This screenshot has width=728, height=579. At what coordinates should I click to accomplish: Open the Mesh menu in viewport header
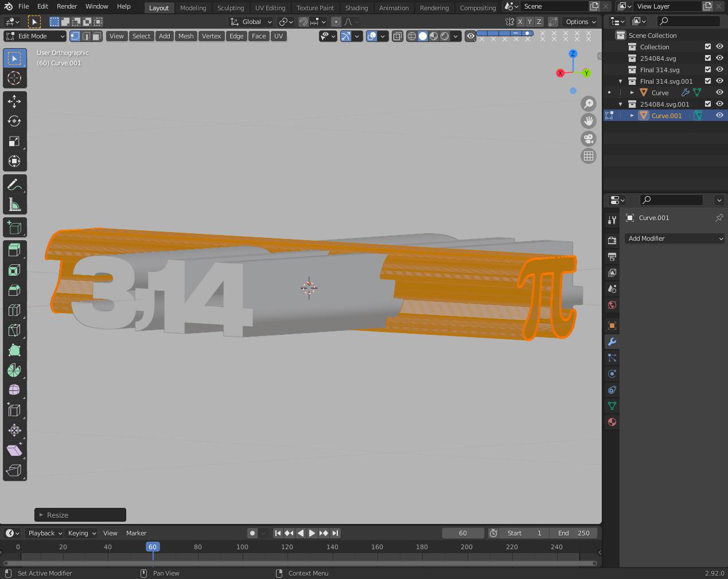coord(186,36)
